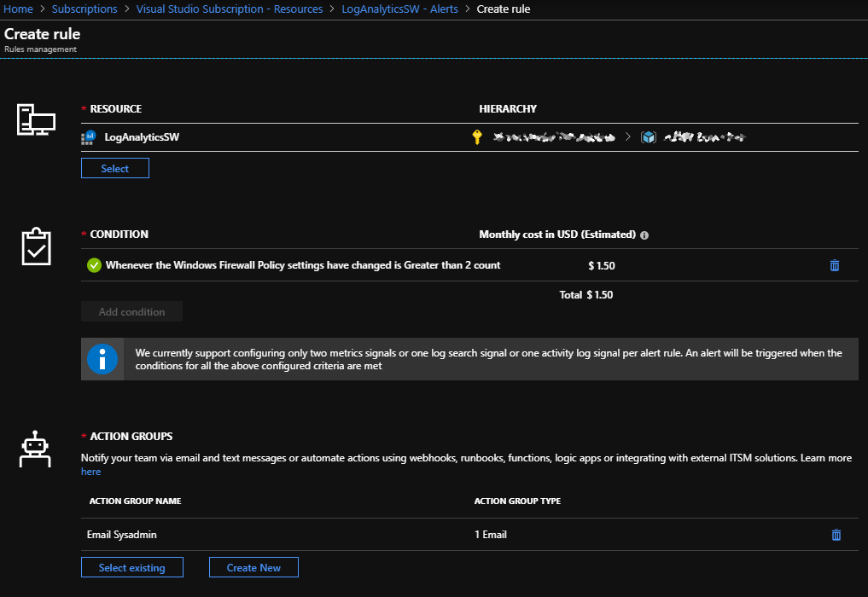Click the action groups robot icon
The image size is (868, 597).
coord(36,449)
